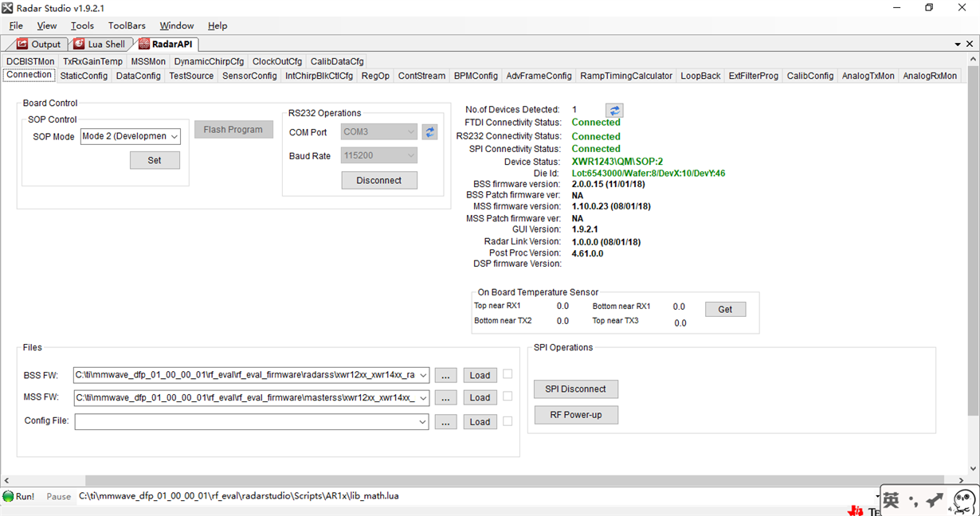Close the tab document with X

(x=971, y=45)
